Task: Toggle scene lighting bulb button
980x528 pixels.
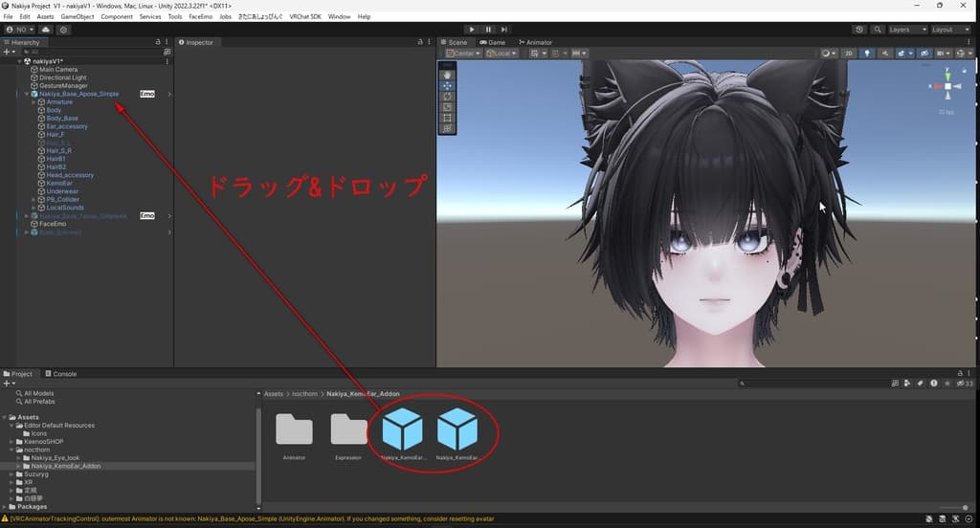Action: point(867,54)
